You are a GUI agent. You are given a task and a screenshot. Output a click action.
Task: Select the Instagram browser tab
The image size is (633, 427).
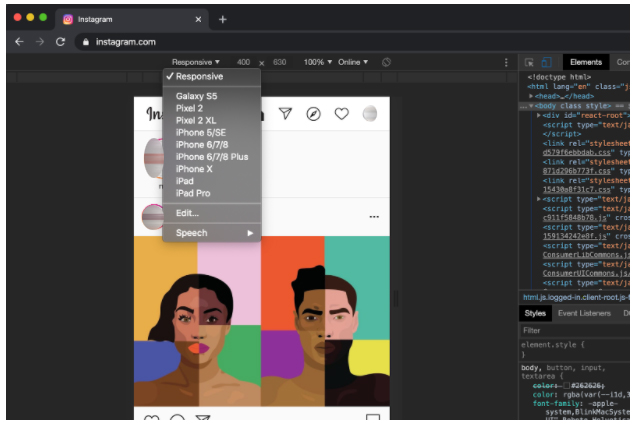[132, 19]
